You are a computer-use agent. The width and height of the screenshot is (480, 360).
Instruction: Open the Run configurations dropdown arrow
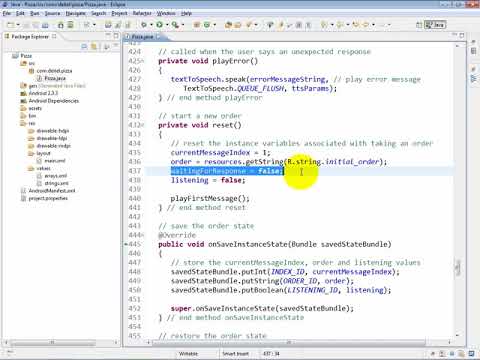click(167, 25)
